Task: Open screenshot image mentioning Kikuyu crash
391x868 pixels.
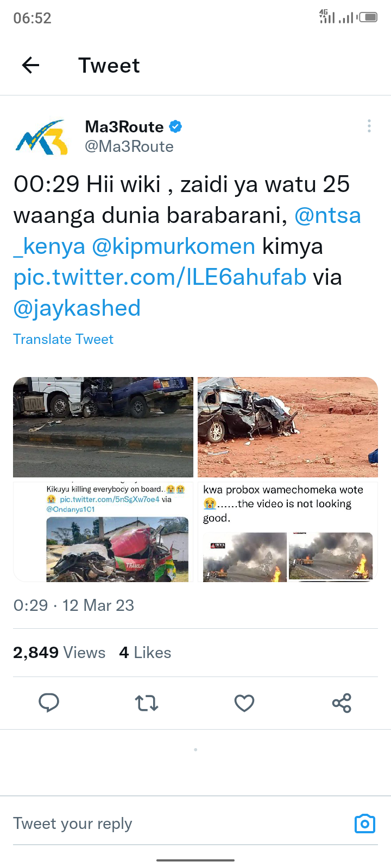Action: point(103,532)
